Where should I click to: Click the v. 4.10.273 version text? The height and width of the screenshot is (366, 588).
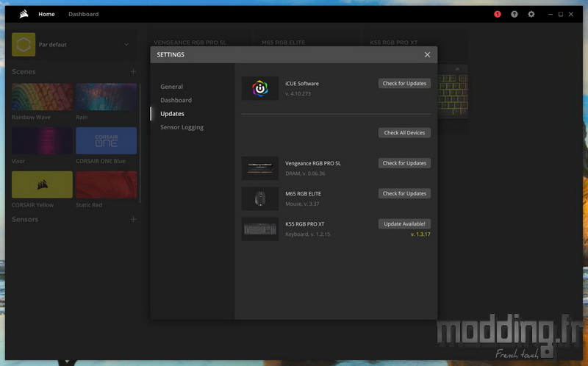point(298,94)
